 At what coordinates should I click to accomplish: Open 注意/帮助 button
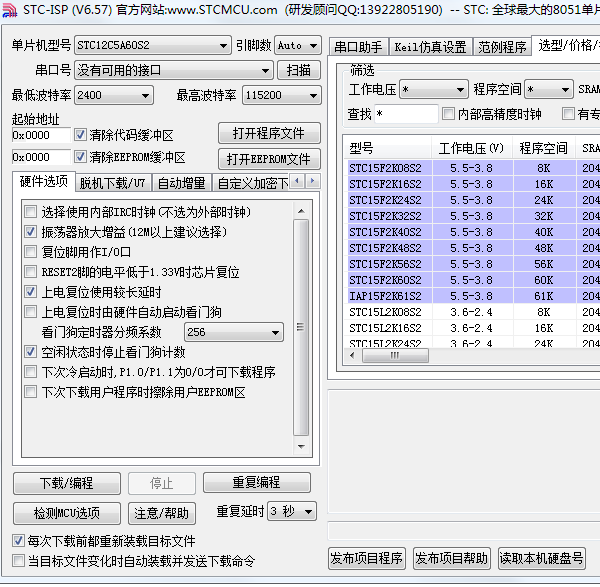[x=161, y=513]
